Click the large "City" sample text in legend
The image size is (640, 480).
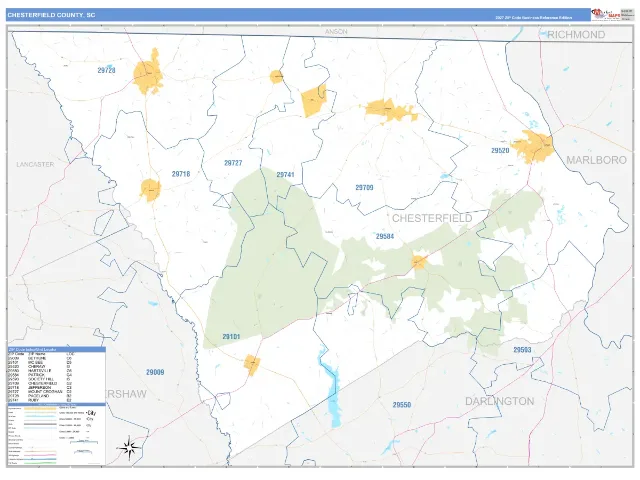tap(91, 413)
